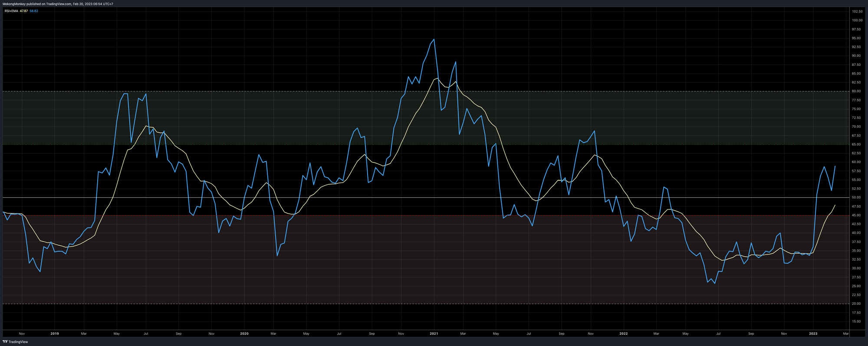This screenshot has height=346, width=868.
Task: Click the 65.00 price scale label
Action: click(857, 144)
